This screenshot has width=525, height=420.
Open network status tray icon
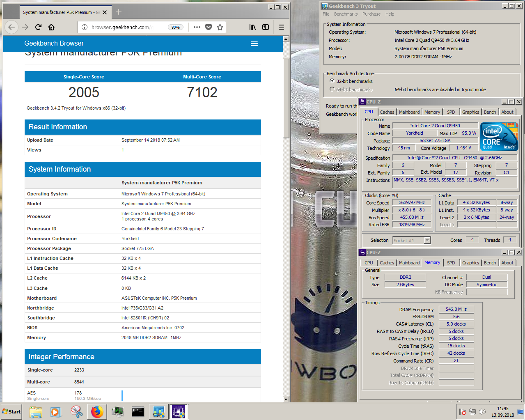click(472, 412)
